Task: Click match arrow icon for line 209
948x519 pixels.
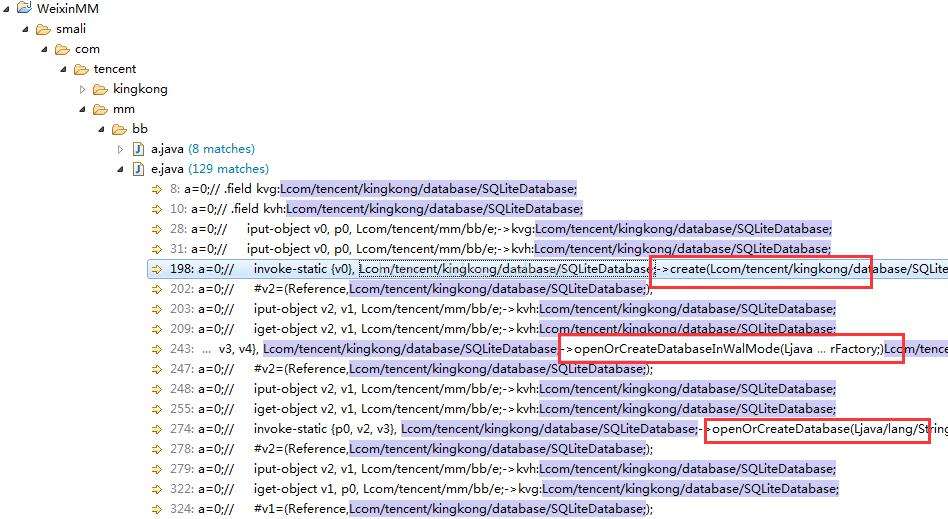Action: click(x=157, y=329)
